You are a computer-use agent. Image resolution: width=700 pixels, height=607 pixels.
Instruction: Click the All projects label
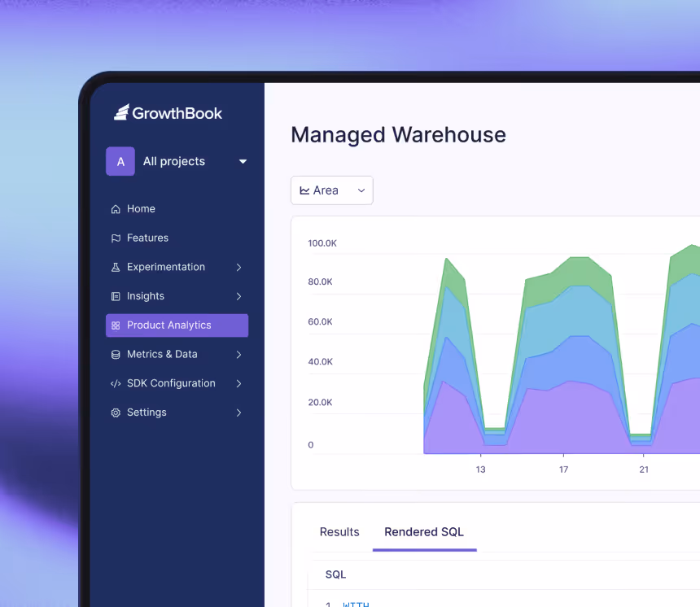click(x=174, y=161)
